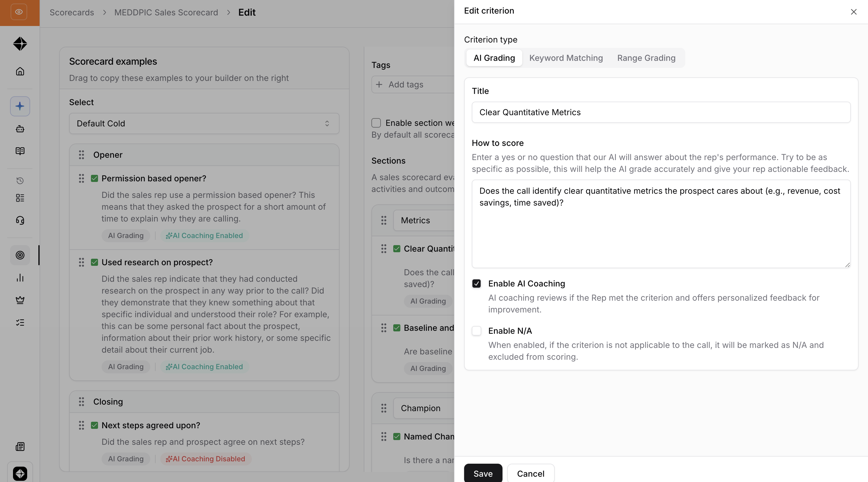Toggle the Named Champion criterion checkbox
The height and width of the screenshot is (482, 868).
click(397, 437)
